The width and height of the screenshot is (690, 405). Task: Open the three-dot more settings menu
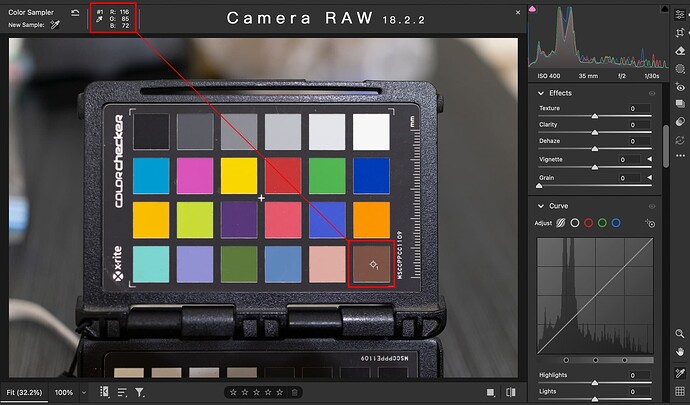click(680, 155)
